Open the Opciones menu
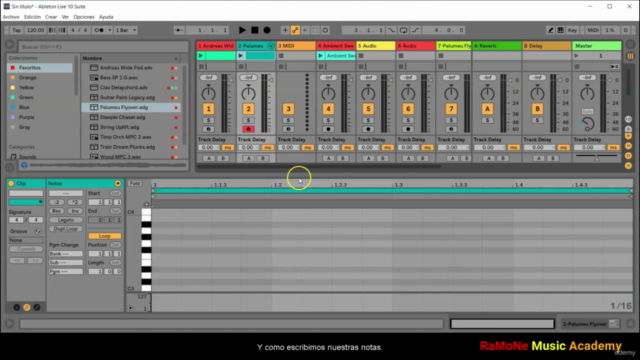 click(x=84, y=17)
